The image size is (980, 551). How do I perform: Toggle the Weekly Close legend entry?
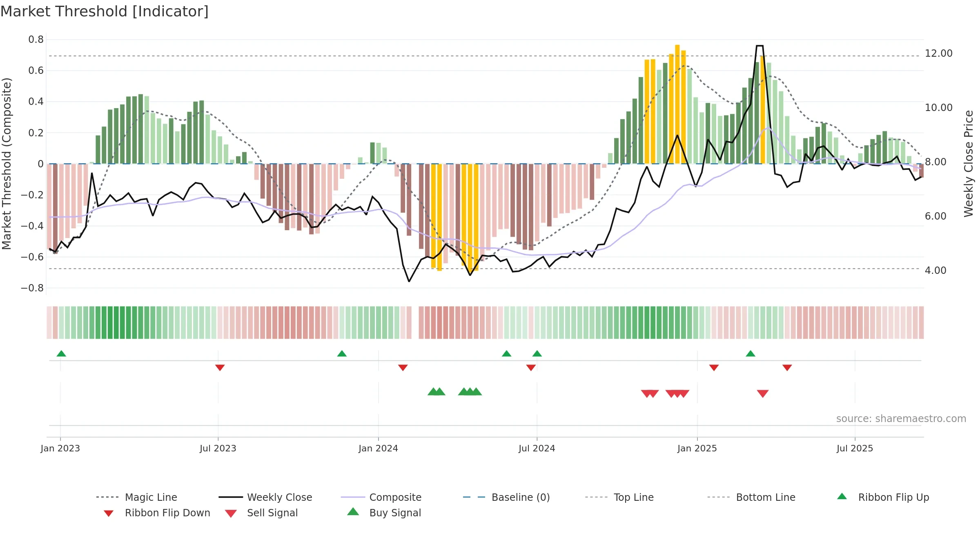[265, 497]
